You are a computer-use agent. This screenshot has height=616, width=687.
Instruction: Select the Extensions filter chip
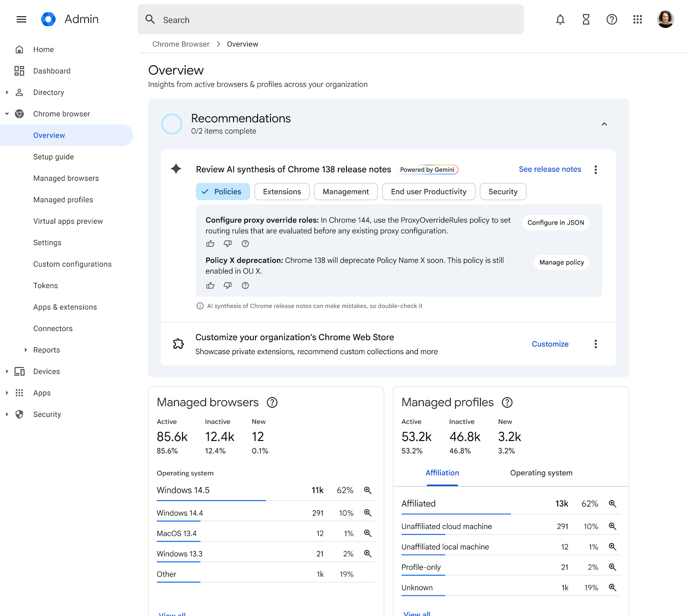282,191
